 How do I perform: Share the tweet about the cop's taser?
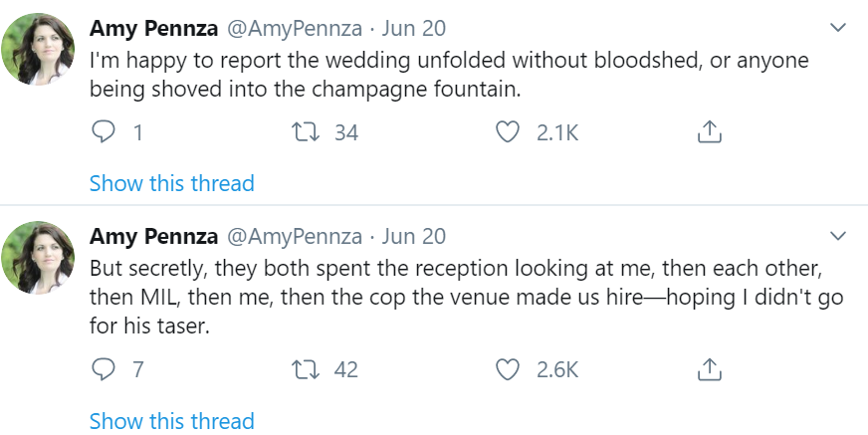(709, 369)
